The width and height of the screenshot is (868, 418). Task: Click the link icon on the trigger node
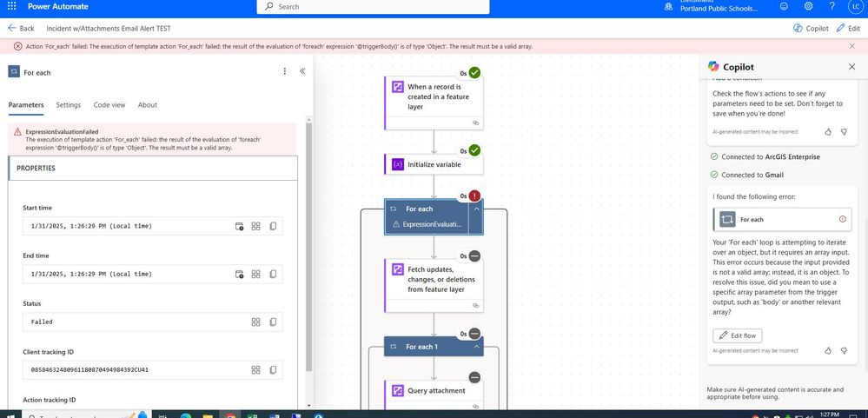[475, 123]
